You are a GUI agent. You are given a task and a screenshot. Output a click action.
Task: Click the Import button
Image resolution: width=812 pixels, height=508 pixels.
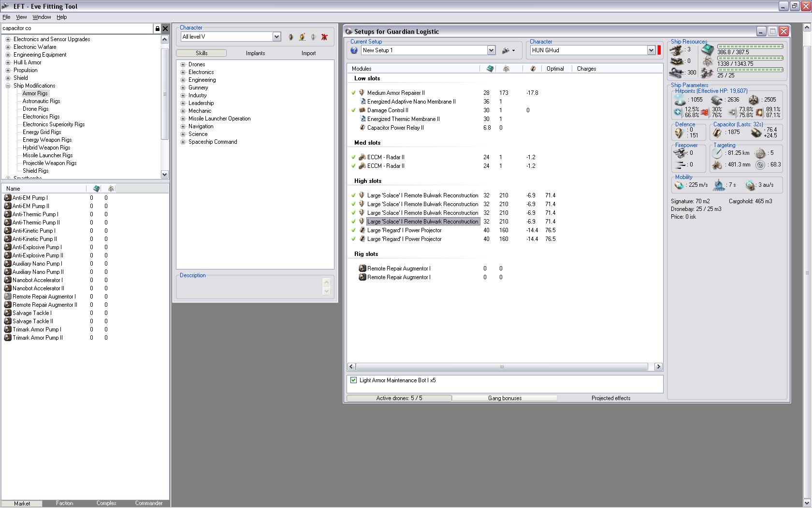(308, 53)
